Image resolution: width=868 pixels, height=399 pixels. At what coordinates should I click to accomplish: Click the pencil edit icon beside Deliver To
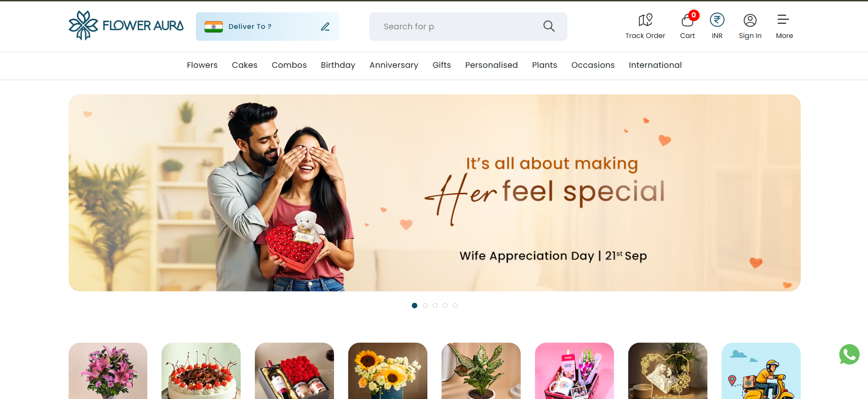pos(325,27)
